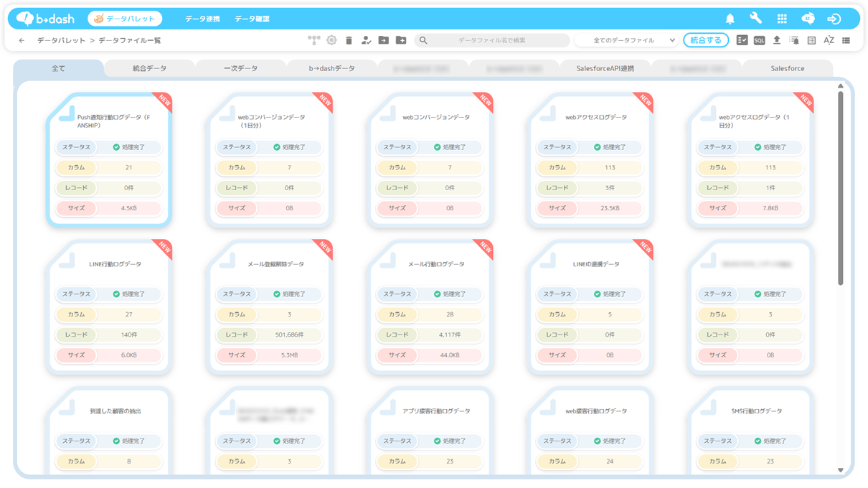The width and height of the screenshot is (868, 488).
Task: Open the データ連携 menu
Action: [202, 19]
